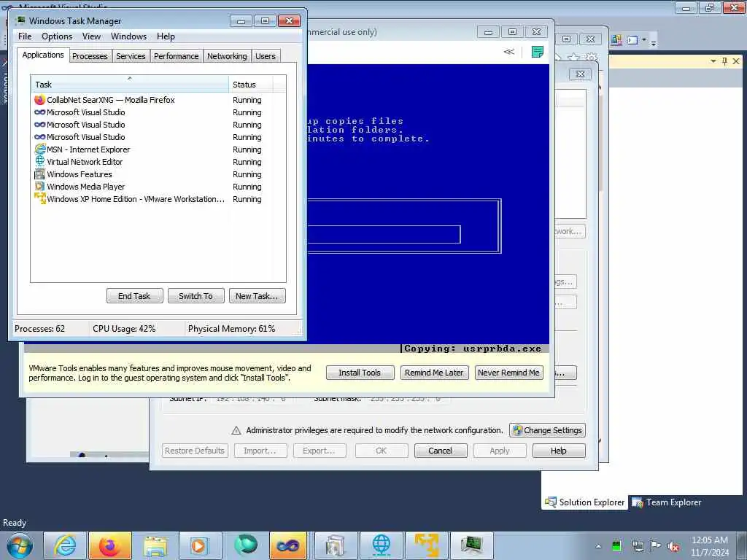Switch to Performance tab
The height and width of the screenshot is (560, 747).
176,56
